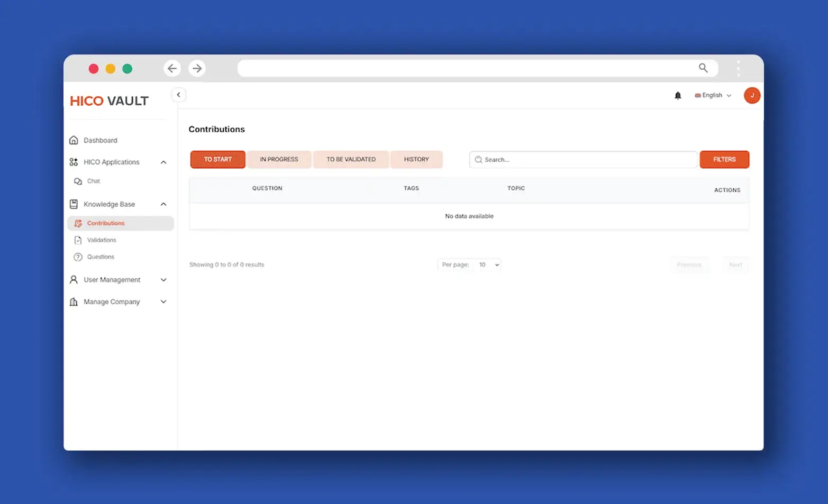Image resolution: width=828 pixels, height=504 pixels.
Task: Click the Filters button
Action: 724,160
